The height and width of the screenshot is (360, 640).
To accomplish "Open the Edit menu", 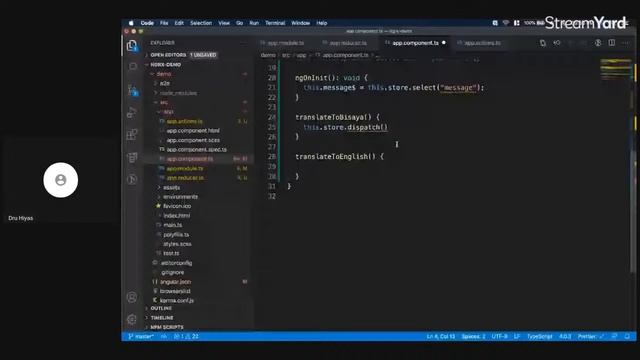I will pyautogui.click(x=179, y=23).
